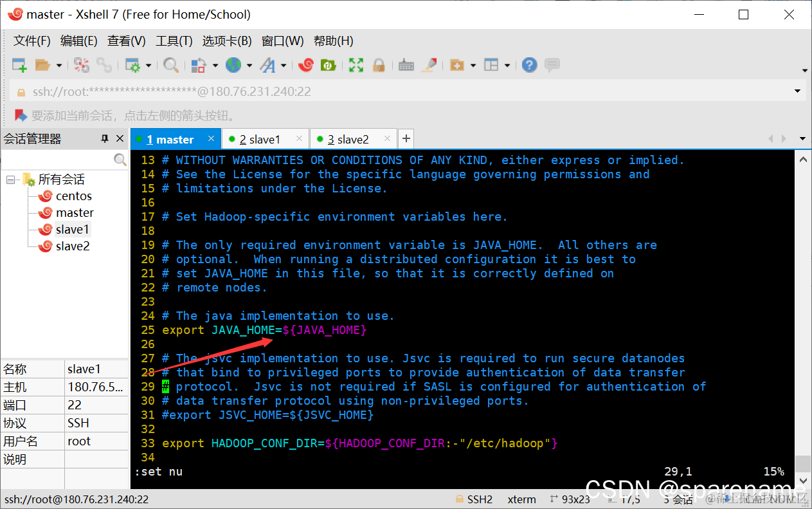This screenshot has width=812, height=509.
Task: Click the search magnifier in session manager
Action: 120,159
